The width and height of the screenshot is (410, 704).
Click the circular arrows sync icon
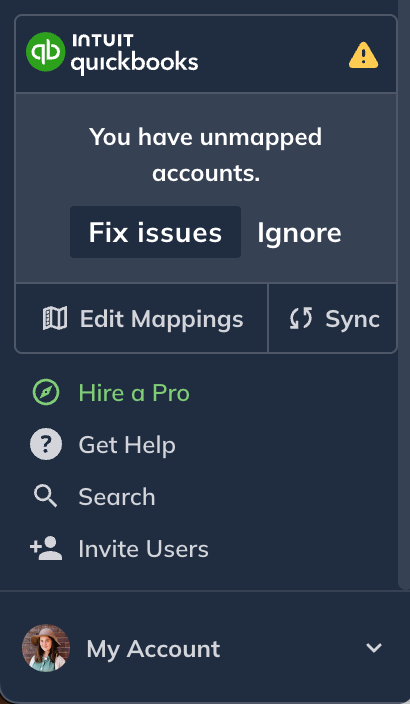[x=300, y=318]
